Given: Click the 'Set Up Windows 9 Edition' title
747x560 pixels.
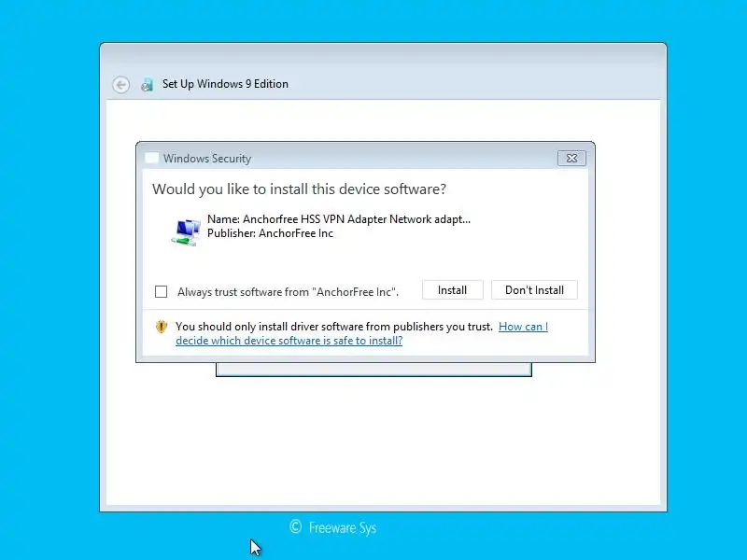Looking at the screenshot, I should pyautogui.click(x=225, y=84).
